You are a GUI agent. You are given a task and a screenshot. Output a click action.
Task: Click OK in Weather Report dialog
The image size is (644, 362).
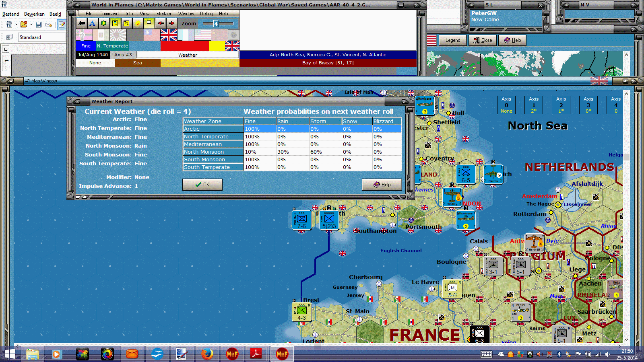202,185
